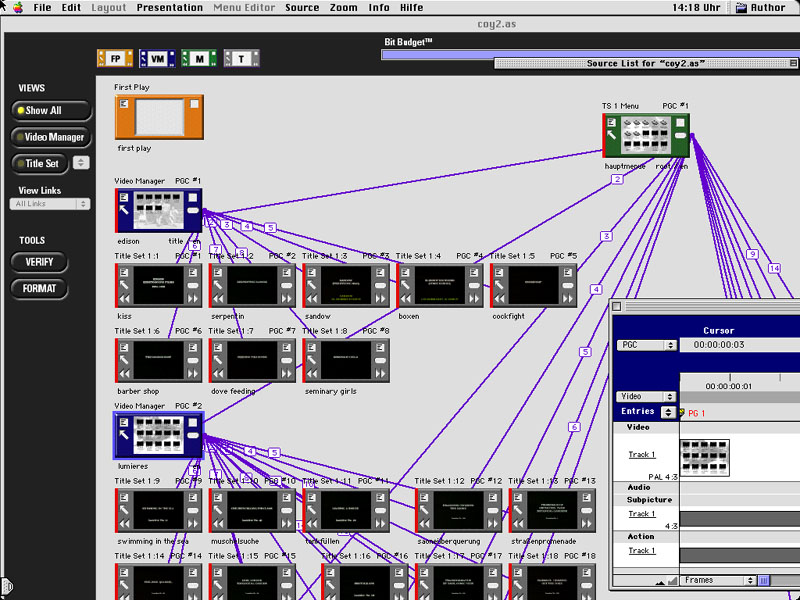
Task: Click the list icon on seminary girls tile
Action: 311,345
